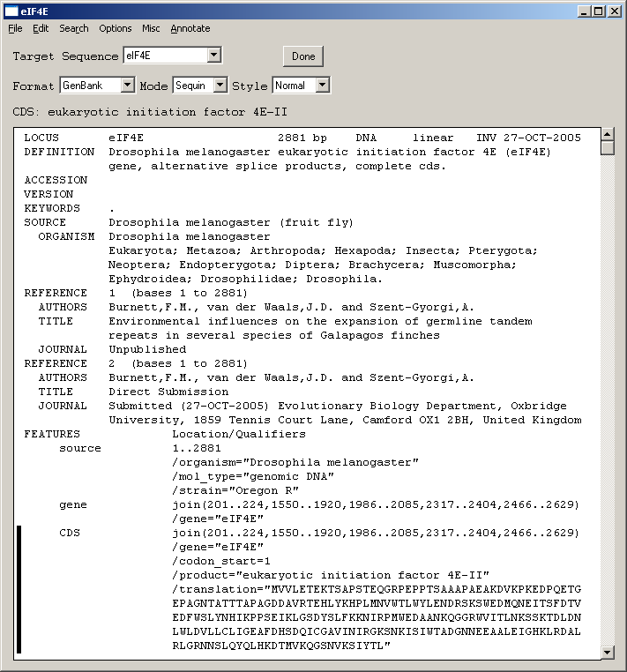627x672 pixels.
Task: Open the Style dropdown showing Normal
Action: click(x=322, y=86)
